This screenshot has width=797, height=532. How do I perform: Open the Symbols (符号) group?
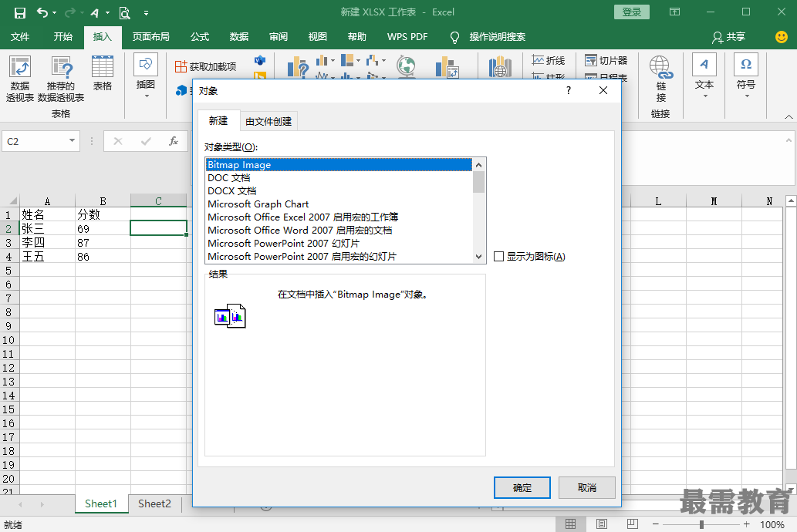[x=746, y=76]
